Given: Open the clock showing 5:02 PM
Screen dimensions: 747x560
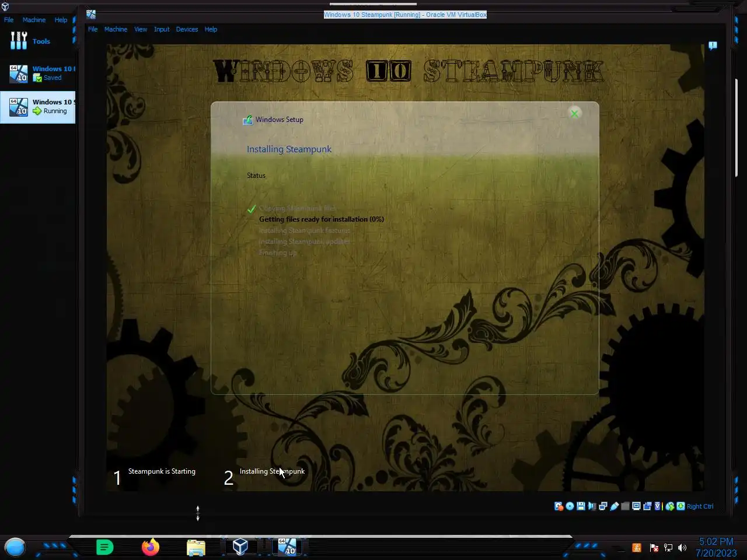Looking at the screenshot, I should pyautogui.click(x=716, y=547).
